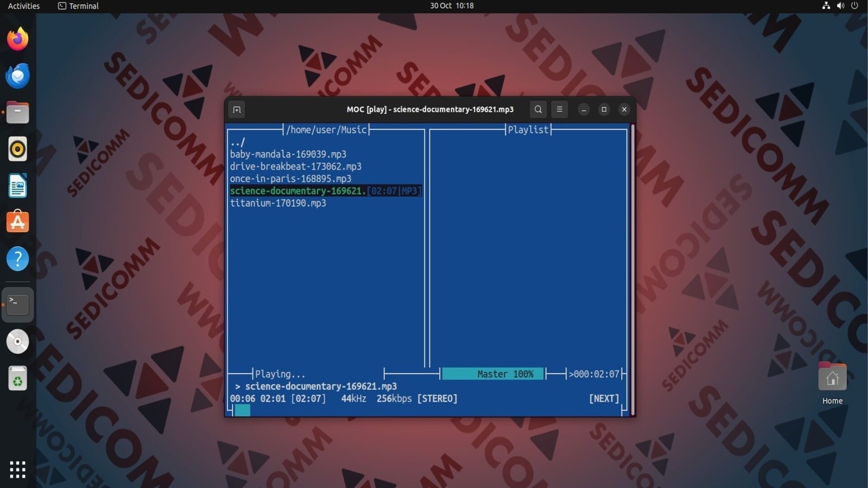Open the power menu icon
Screen dimensions: 868x488
tap(854, 6)
